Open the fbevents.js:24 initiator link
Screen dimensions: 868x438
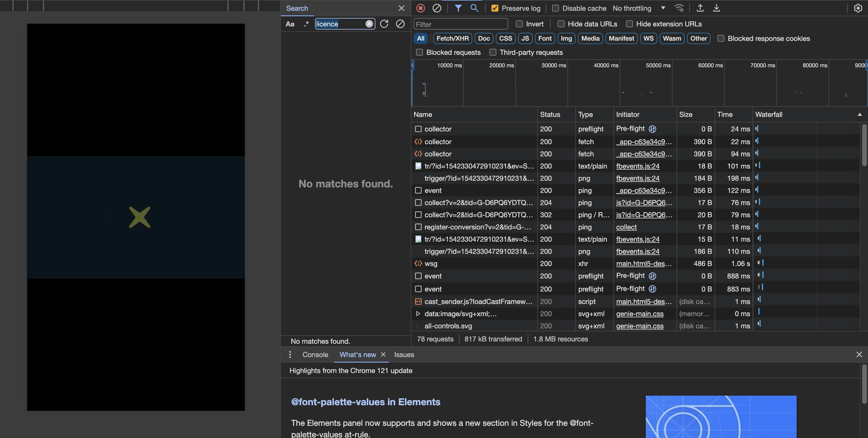[638, 166]
